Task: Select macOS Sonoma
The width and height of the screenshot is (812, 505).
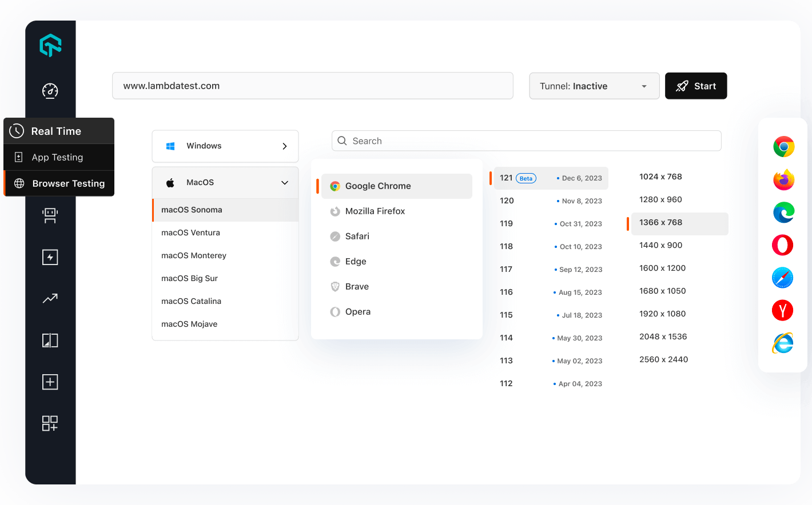Action: 225,210
